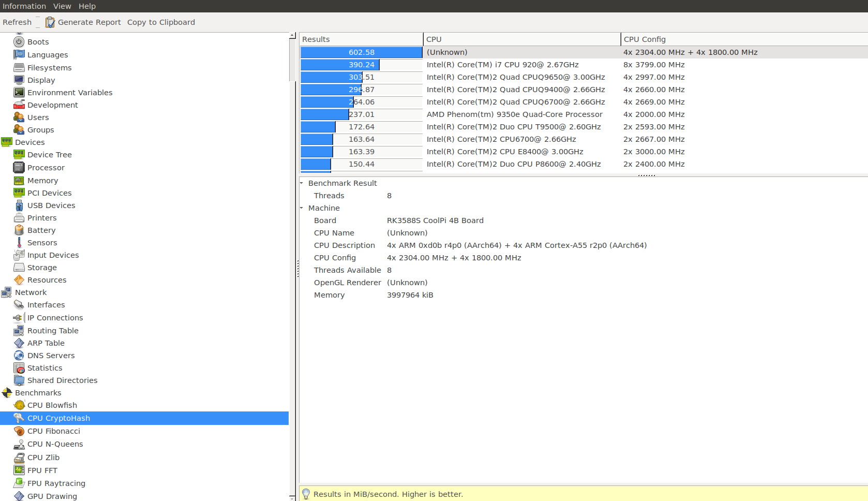Select the DNS Servers globe icon

coord(19,356)
